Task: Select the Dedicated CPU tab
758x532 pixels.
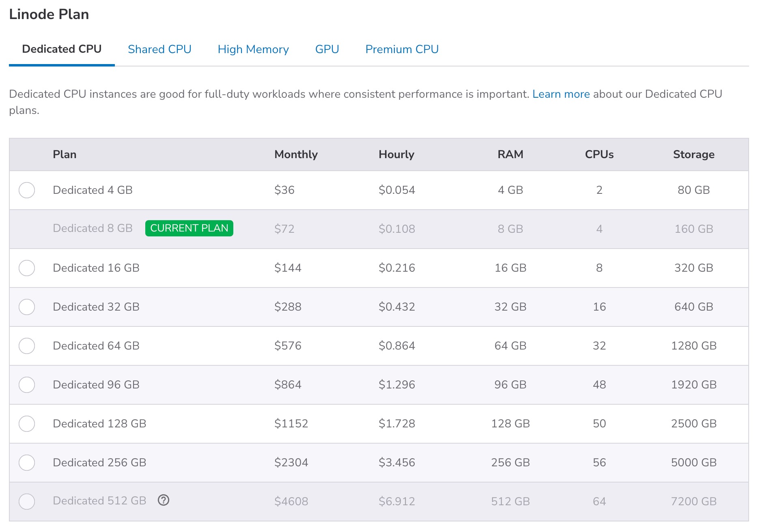Action: coord(62,49)
